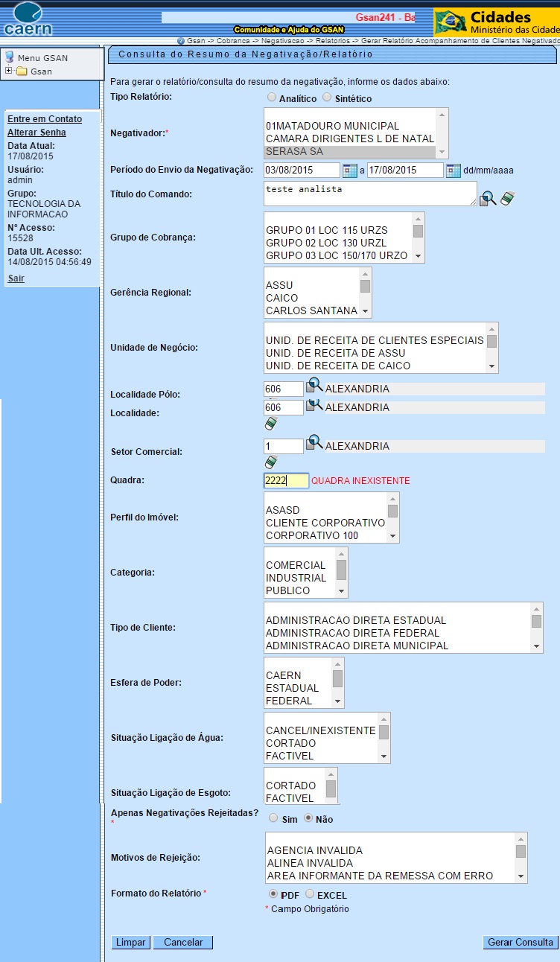Select EXCEL report format
This screenshot has height=962, width=560.
pyautogui.click(x=310, y=894)
